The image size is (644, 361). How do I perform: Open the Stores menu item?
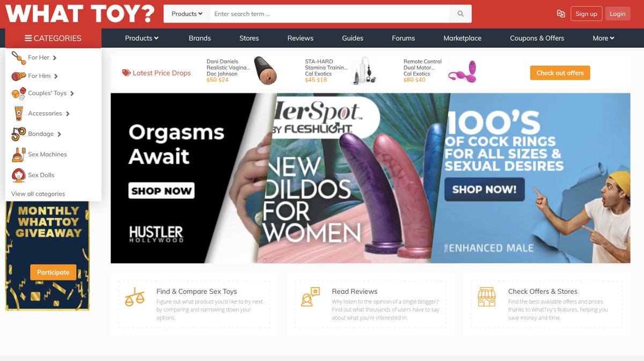249,38
